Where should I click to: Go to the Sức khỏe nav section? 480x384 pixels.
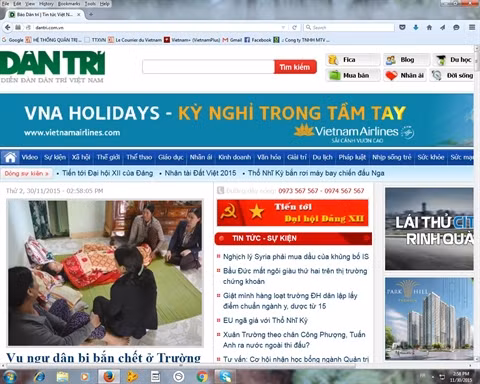click(x=431, y=157)
